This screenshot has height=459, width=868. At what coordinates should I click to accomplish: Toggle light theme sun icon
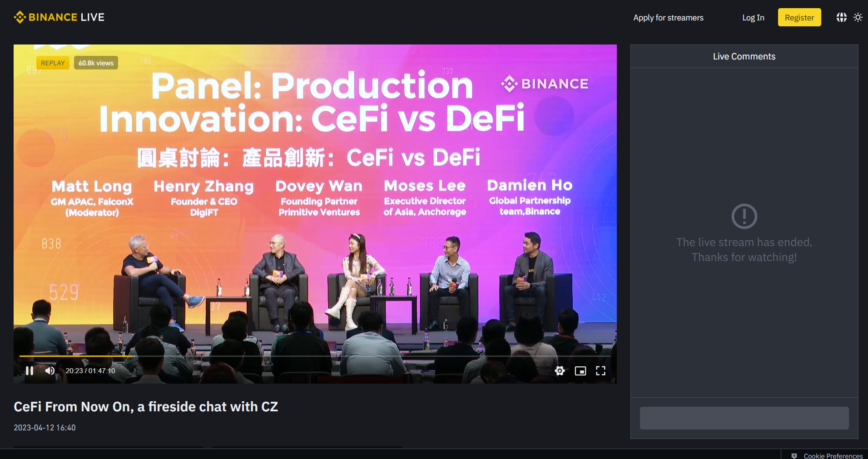[858, 17]
